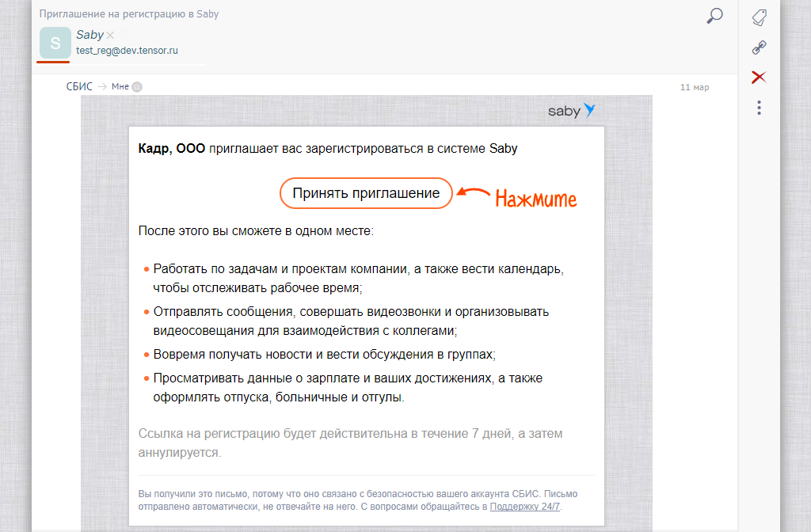Image resolution: width=811 pixels, height=532 pixels.
Task: Click the orange Нажмите annotation
Action: (x=536, y=199)
